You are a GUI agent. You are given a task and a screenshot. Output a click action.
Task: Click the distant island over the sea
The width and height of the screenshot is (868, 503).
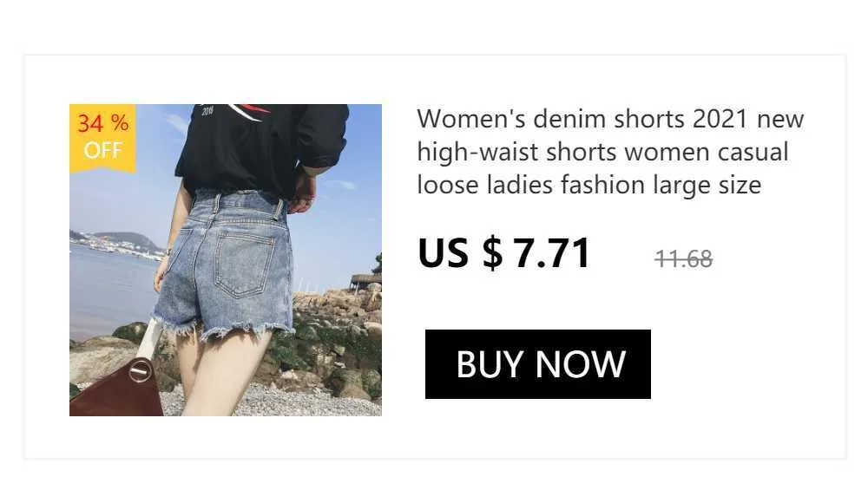tap(116, 241)
